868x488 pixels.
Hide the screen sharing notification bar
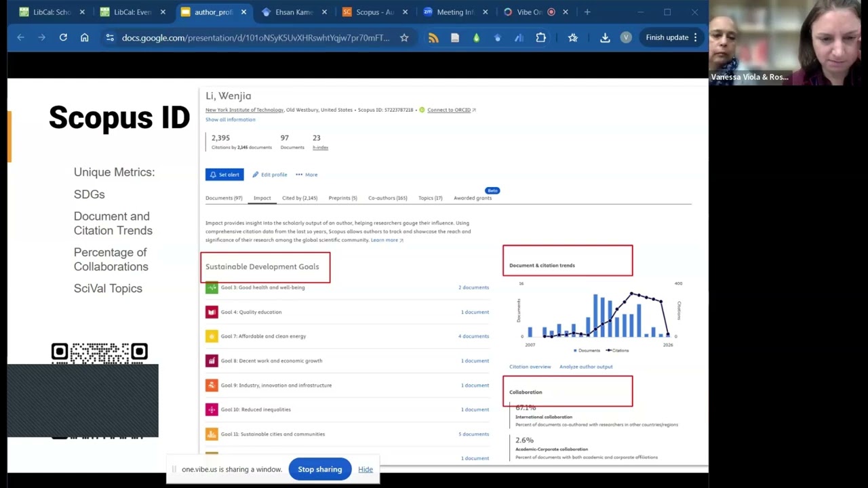tap(366, 469)
